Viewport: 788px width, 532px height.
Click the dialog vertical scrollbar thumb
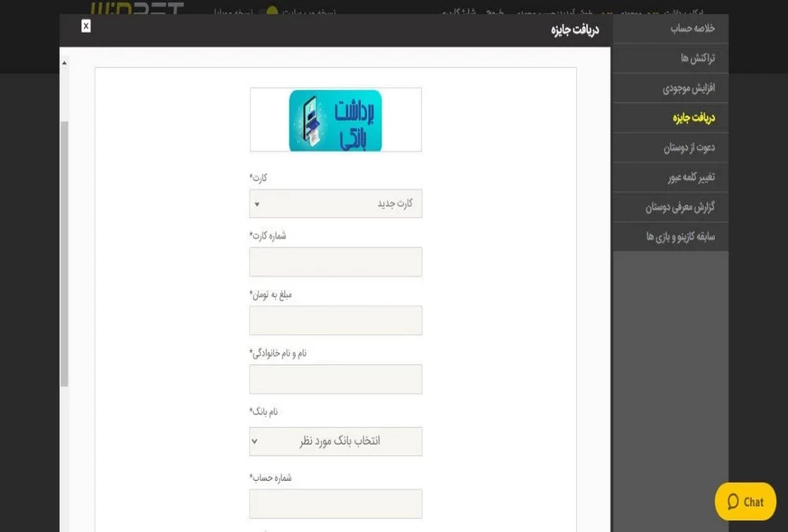(65, 254)
